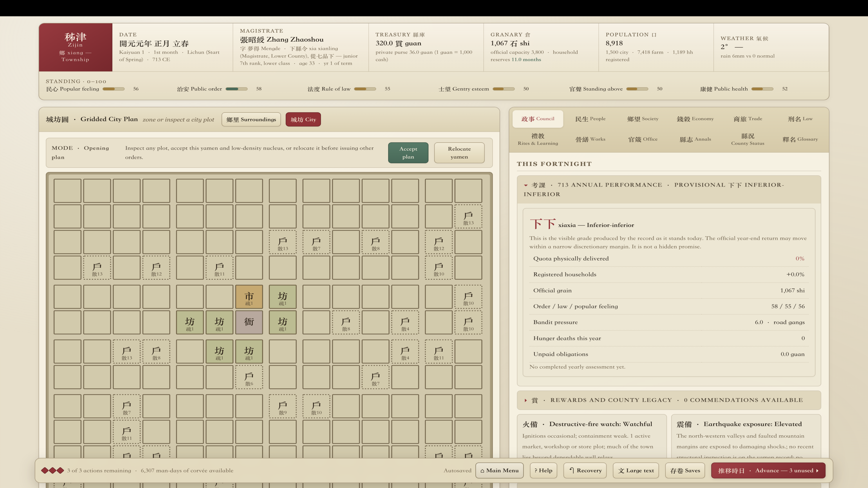Screen dimensions: 868x488
Task: Open the 民生 People tab
Action: click(x=590, y=119)
